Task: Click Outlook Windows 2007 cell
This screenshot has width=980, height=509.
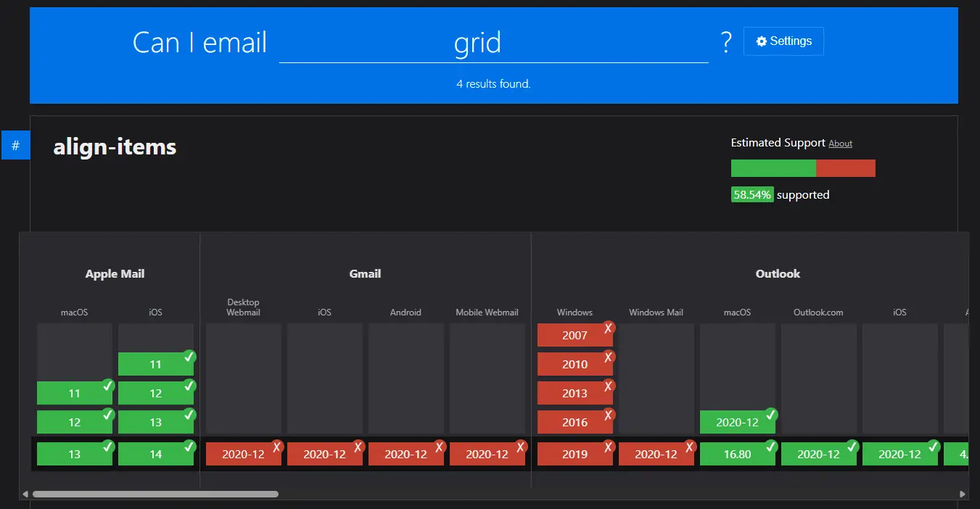Action: click(575, 335)
